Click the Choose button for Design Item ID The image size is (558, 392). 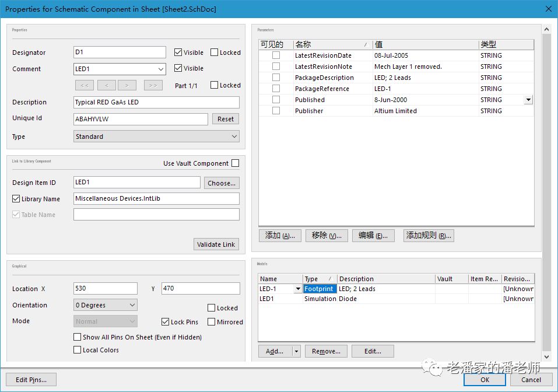click(222, 183)
